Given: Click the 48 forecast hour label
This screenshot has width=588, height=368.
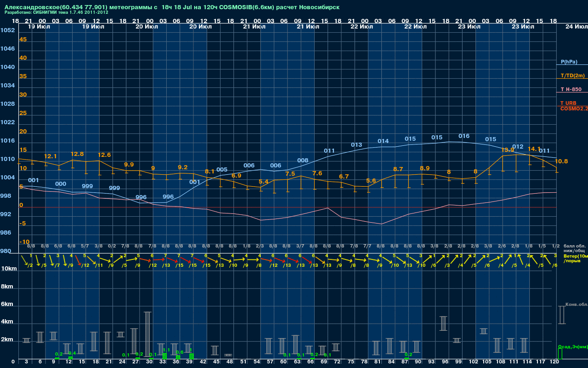Looking at the screenshot, I should [x=230, y=362].
